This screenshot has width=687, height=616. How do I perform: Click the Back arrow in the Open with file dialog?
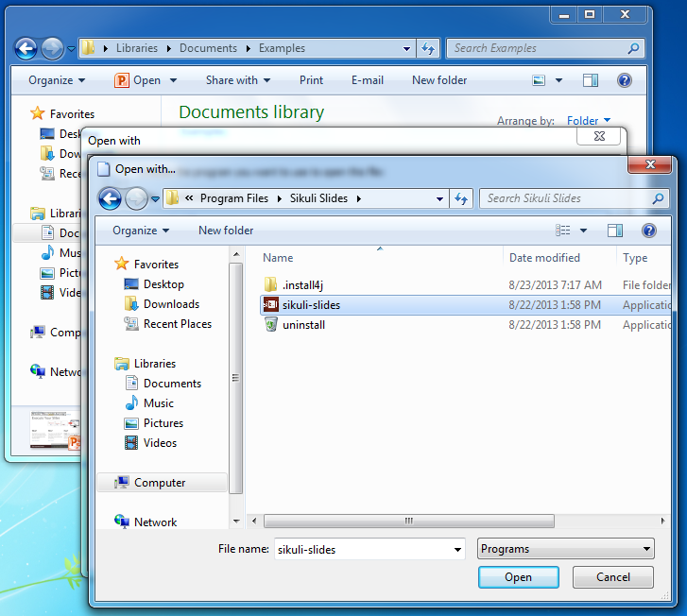[110, 199]
